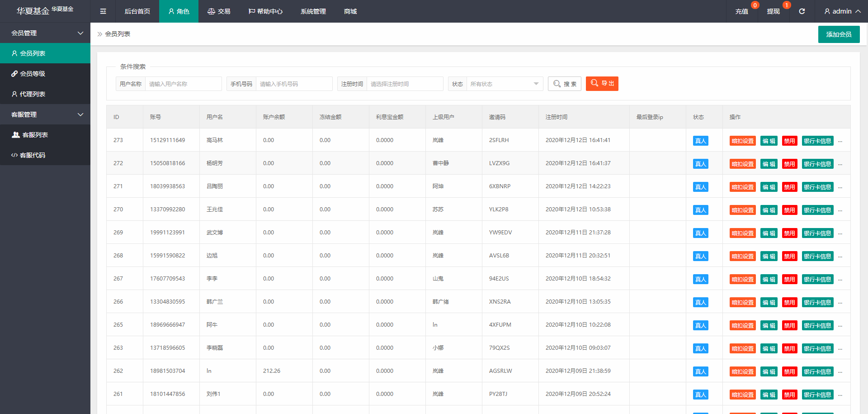Viewport: 868px width, 414px height.
Task: Click the more ellipsis for row 262
Action: [840, 372]
